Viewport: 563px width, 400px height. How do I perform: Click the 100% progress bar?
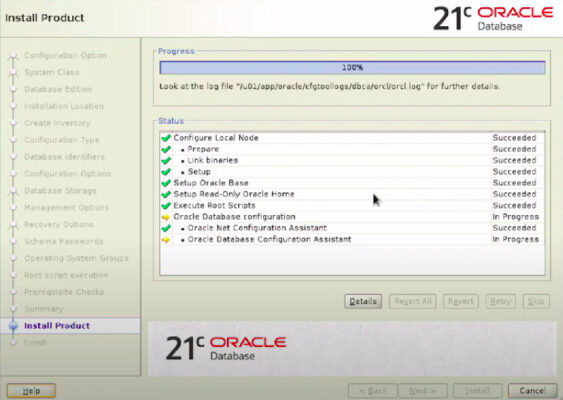coord(352,68)
